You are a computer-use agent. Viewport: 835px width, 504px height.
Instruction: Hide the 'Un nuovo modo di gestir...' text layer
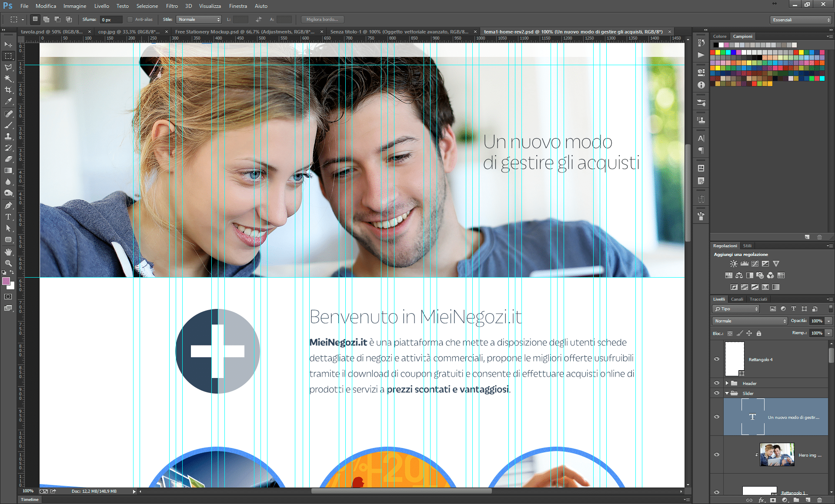[x=717, y=417]
